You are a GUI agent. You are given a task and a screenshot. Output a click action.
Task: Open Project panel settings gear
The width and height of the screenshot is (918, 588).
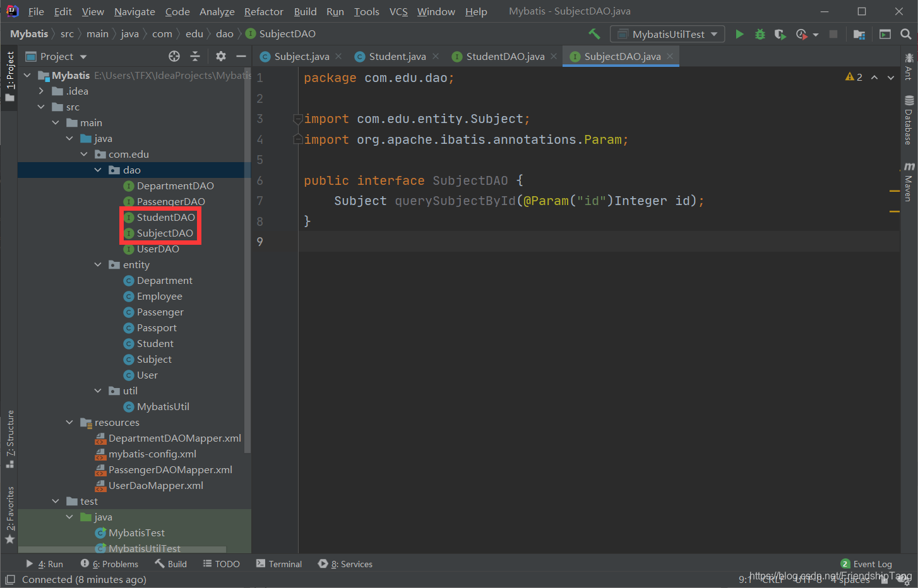(220, 56)
